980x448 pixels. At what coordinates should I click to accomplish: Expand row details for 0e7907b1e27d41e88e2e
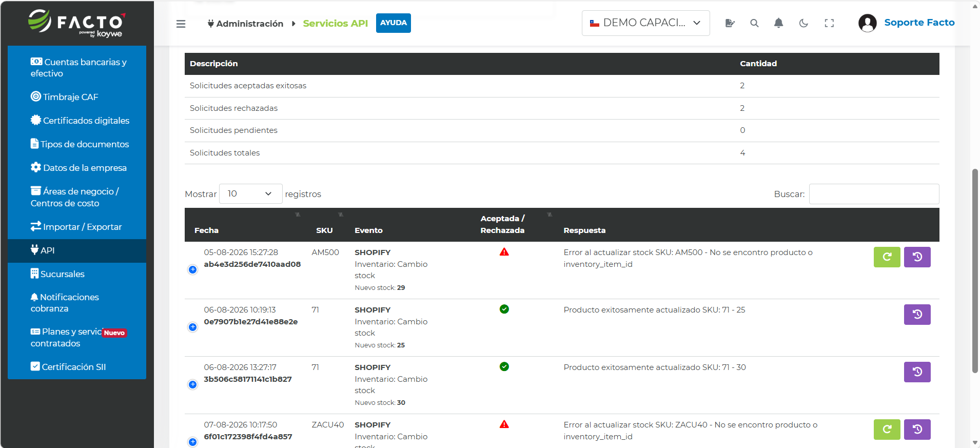[x=193, y=327]
